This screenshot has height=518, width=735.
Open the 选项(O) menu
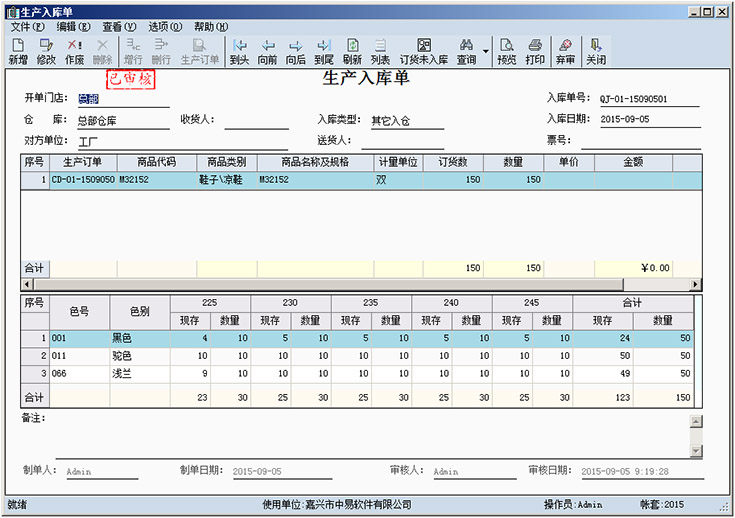click(165, 27)
